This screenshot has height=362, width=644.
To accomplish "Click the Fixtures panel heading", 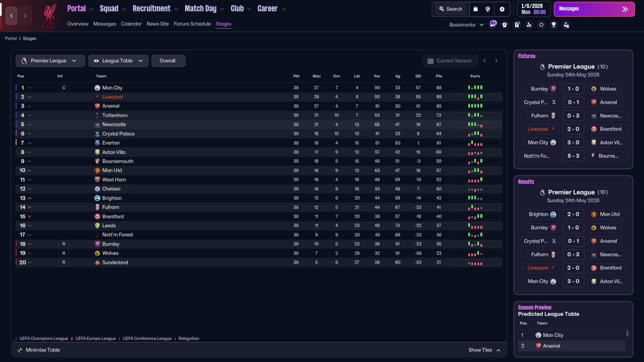I will pyautogui.click(x=527, y=56).
